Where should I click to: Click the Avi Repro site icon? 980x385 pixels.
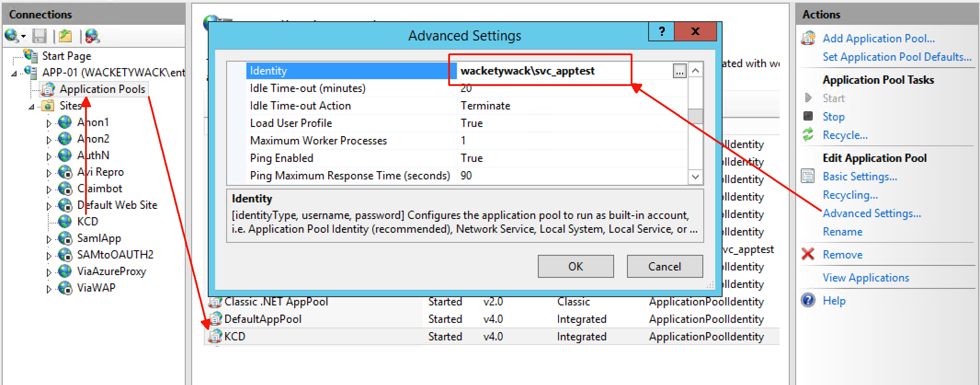point(65,172)
